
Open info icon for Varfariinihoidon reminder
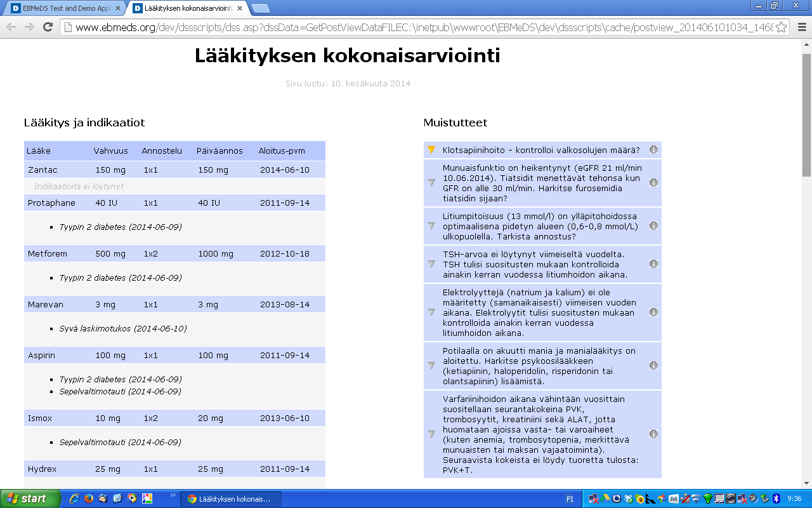653,434
